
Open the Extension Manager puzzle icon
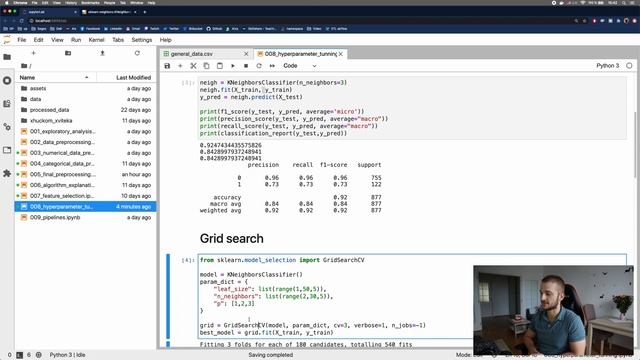7,173
